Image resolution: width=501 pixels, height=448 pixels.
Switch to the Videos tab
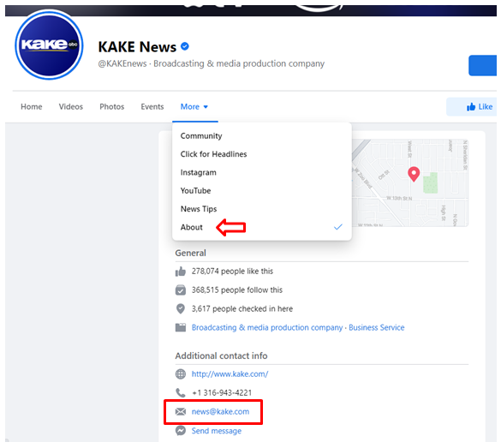pos(70,107)
